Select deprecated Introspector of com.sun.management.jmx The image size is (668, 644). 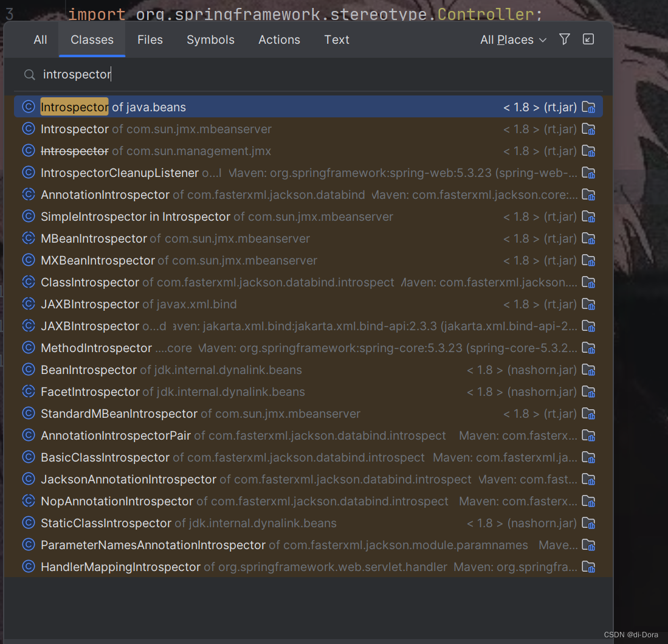click(x=308, y=151)
